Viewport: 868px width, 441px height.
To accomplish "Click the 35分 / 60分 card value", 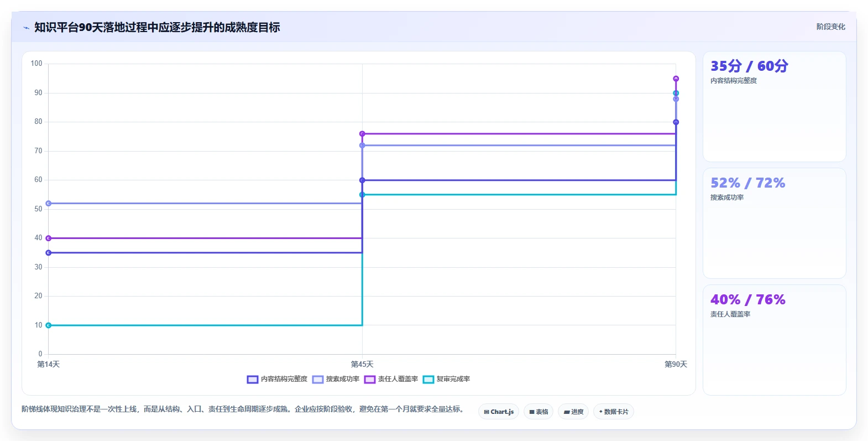I will [749, 66].
